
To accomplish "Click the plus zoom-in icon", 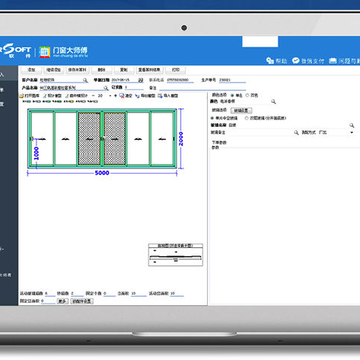I will (x=115, y=96).
